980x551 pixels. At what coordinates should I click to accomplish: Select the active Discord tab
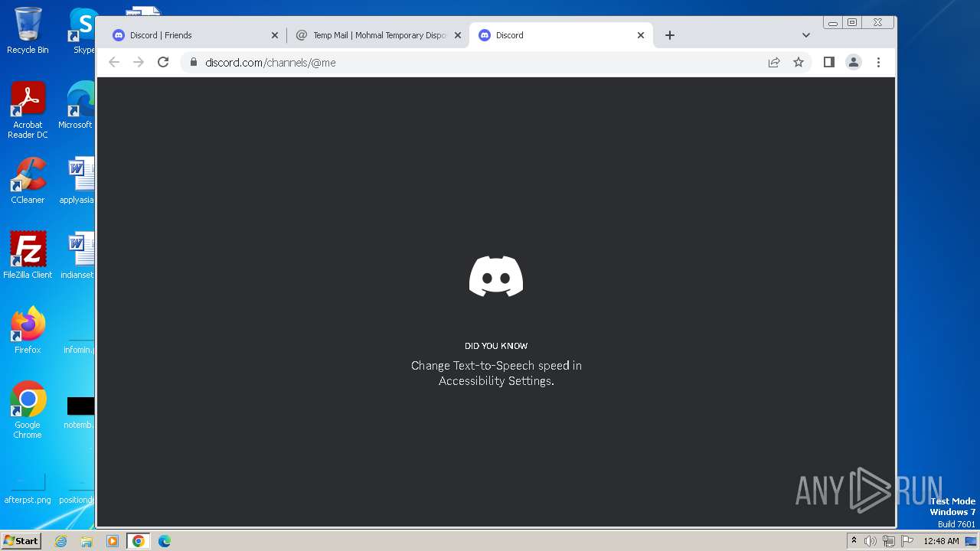[x=560, y=35]
